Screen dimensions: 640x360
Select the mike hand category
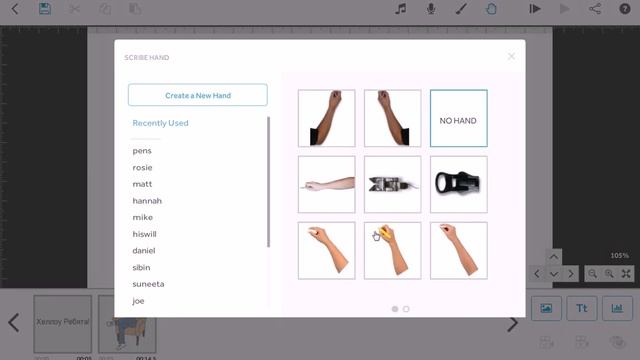point(142,218)
